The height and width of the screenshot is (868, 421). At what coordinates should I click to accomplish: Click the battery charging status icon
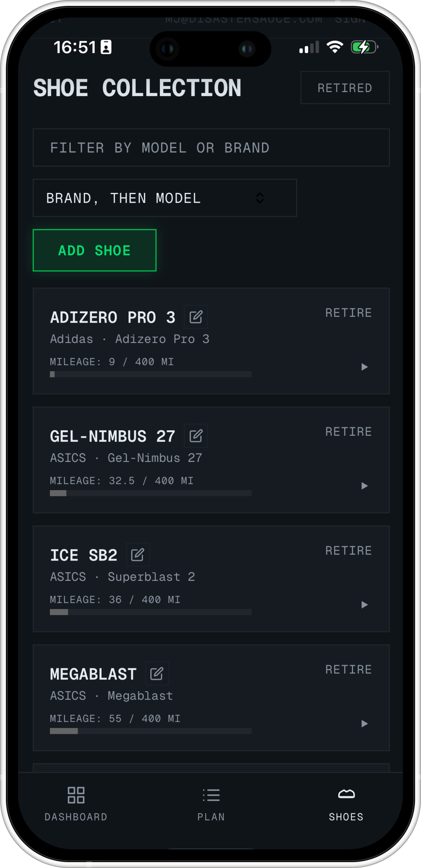click(364, 47)
